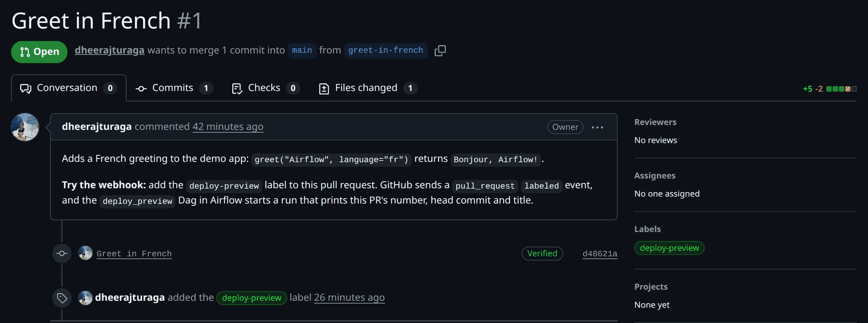Open the Checks tab
Screen dimensions: 868x323
coord(265,88)
